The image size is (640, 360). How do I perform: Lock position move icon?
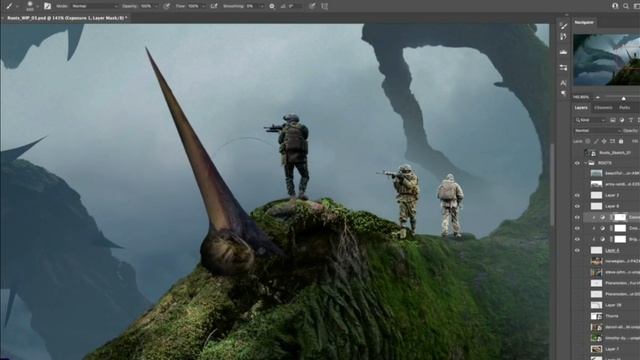click(604, 141)
